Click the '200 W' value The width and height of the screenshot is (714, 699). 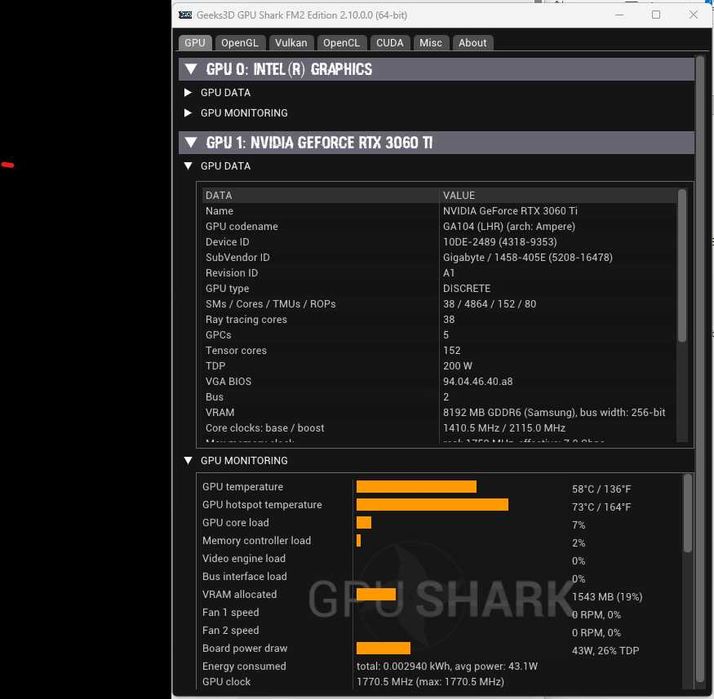[x=458, y=366]
